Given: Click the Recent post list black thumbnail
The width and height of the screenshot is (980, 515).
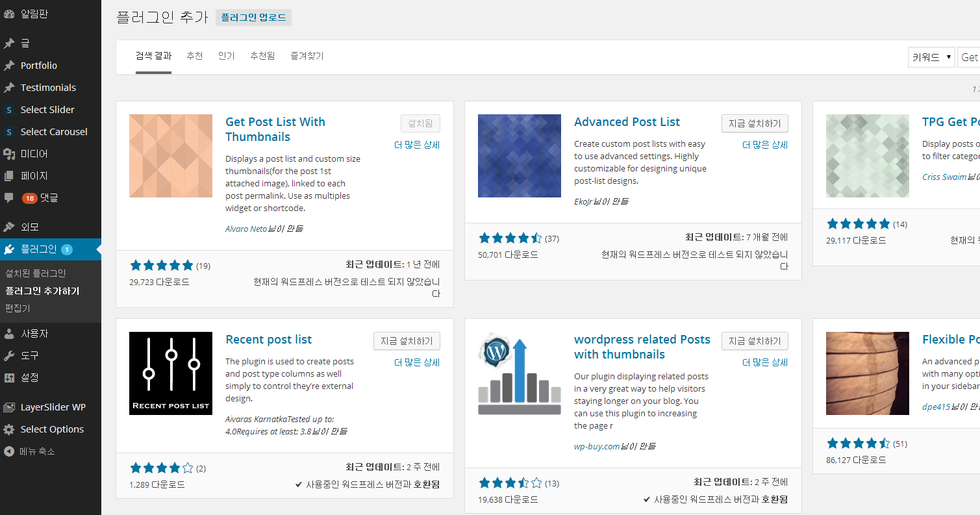Looking at the screenshot, I should 171,373.
